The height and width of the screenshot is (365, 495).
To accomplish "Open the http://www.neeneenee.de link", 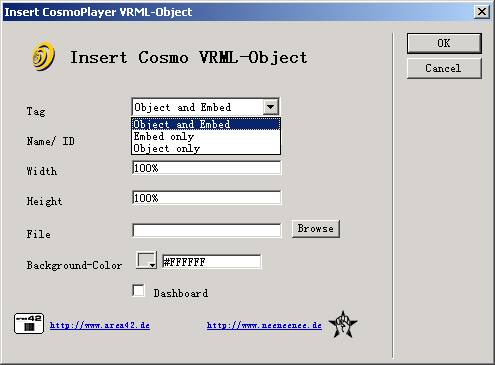I will coord(264,325).
